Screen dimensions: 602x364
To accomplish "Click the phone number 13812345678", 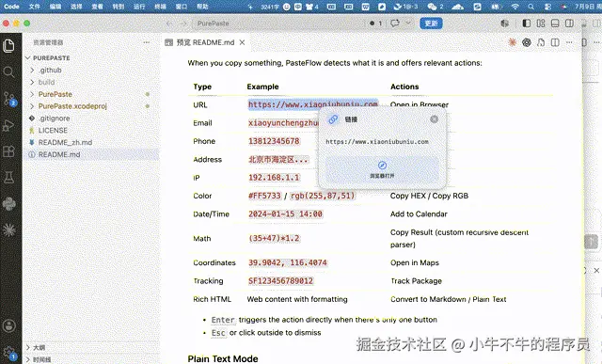I will pos(274,141).
